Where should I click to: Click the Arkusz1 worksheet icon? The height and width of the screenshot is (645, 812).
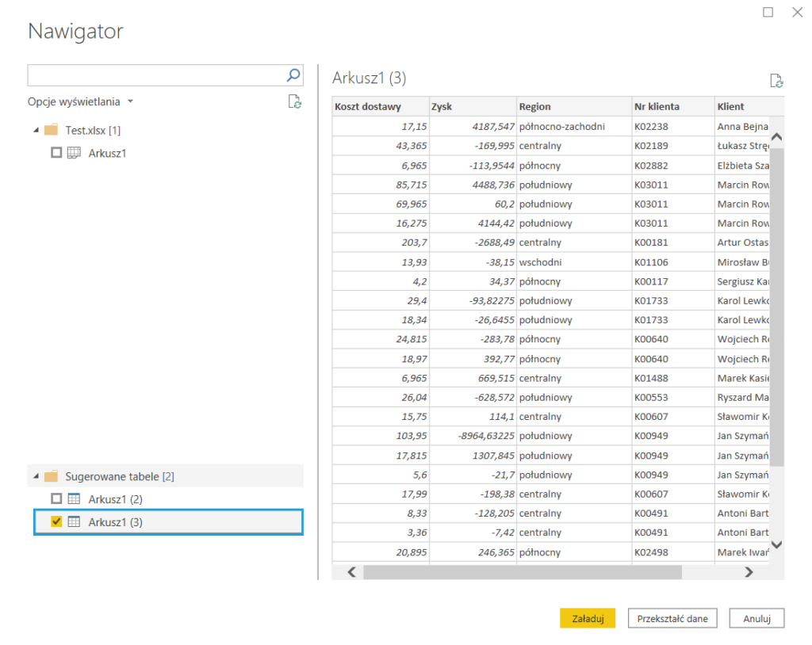coord(74,153)
